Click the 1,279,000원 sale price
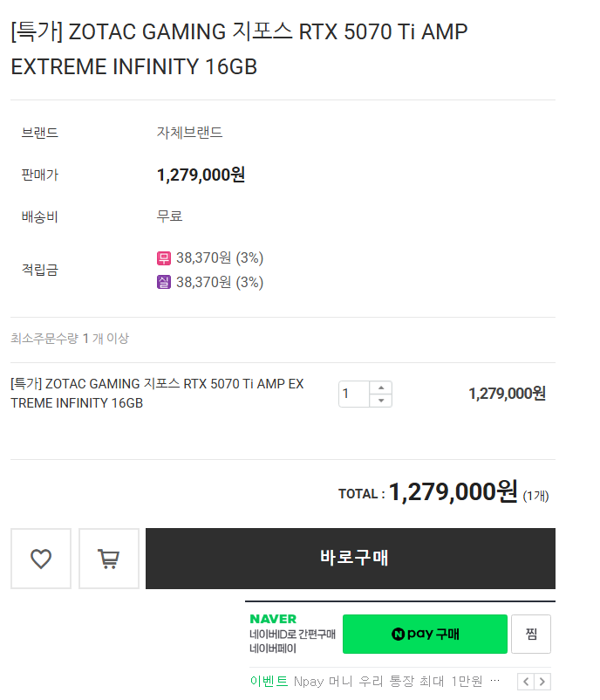 [x=201, y=175]
